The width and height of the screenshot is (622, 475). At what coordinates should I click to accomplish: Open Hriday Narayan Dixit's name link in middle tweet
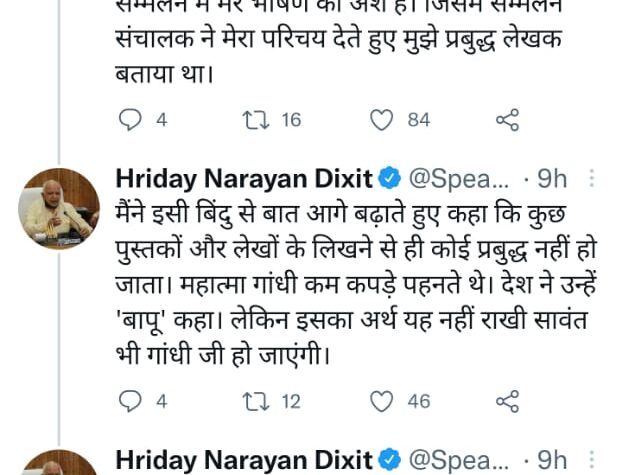coord(244,179)
